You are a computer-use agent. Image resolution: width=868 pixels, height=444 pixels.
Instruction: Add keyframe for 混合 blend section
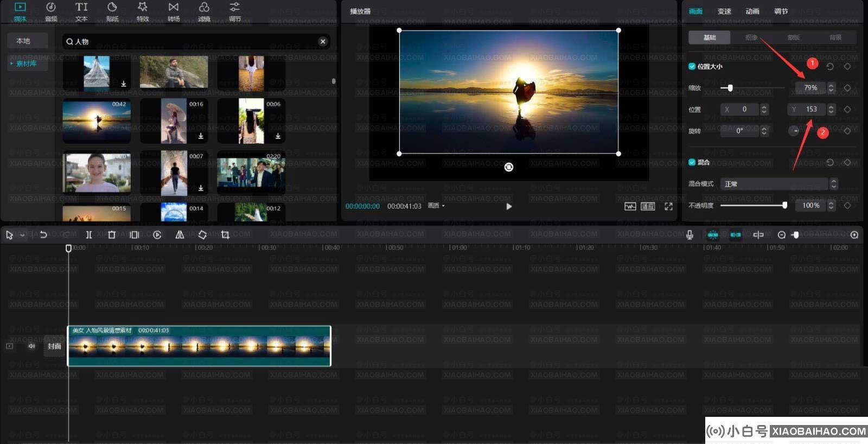point(847,162)
